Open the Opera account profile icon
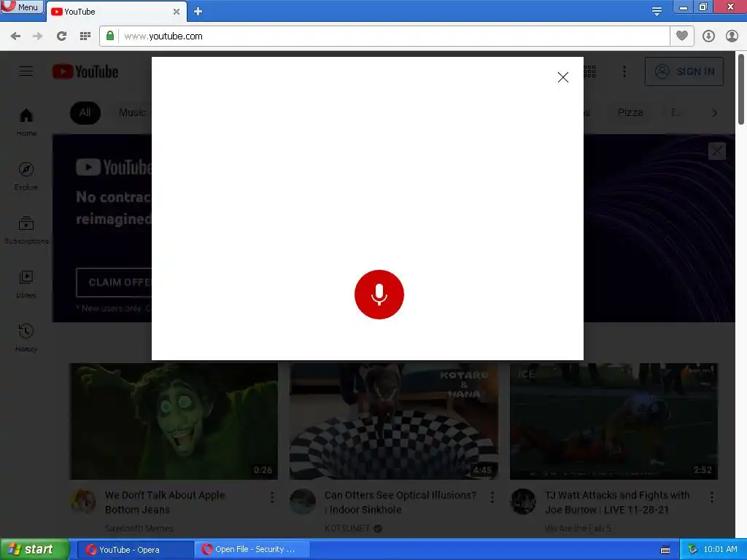 [732, 36]
